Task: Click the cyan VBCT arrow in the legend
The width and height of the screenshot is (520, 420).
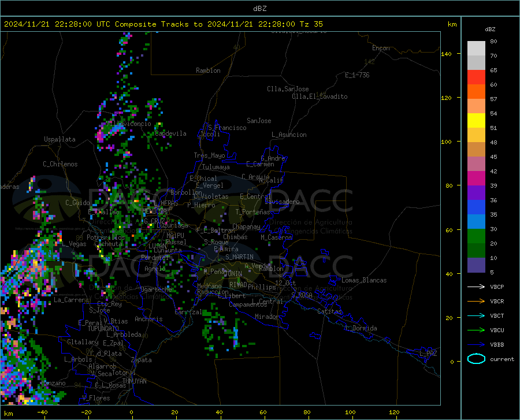Action: (476, 315)
